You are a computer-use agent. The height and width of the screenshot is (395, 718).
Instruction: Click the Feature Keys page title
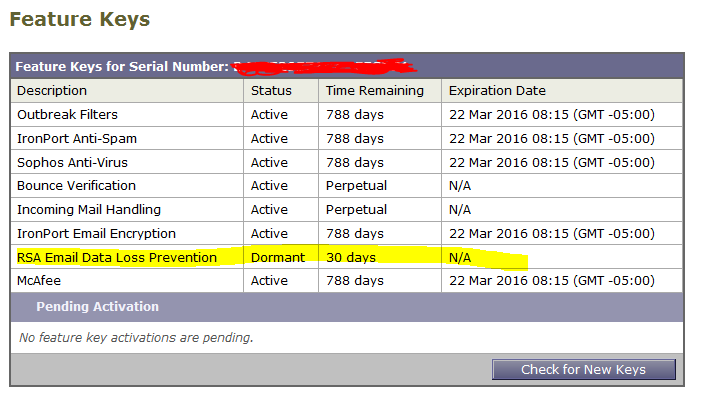click(80, 19)
